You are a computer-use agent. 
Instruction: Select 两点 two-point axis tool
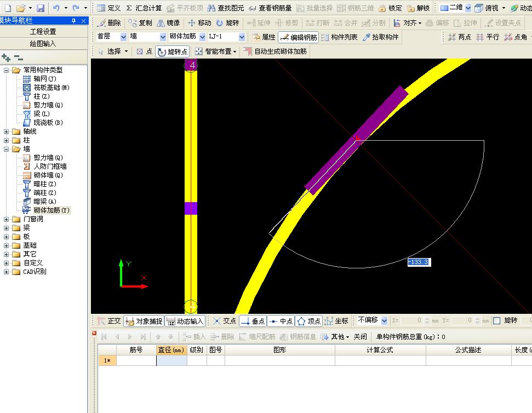tap(459, 37)
